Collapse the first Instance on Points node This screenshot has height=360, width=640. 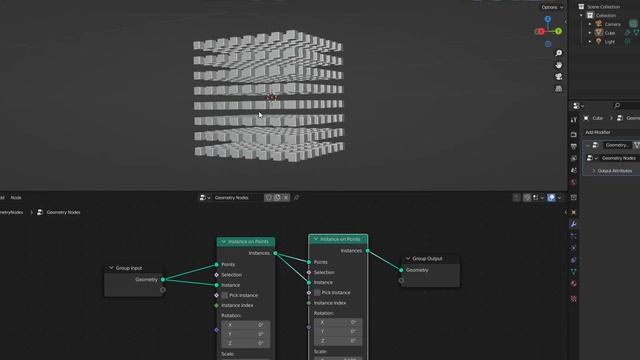[x=224, y=242]
